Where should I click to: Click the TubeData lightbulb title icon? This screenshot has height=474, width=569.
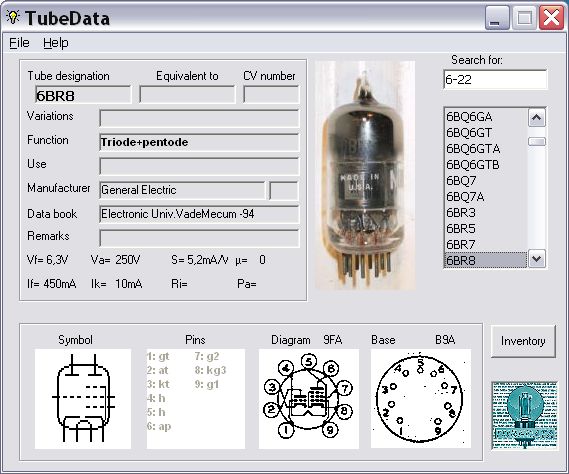click(x=13, y=17)
